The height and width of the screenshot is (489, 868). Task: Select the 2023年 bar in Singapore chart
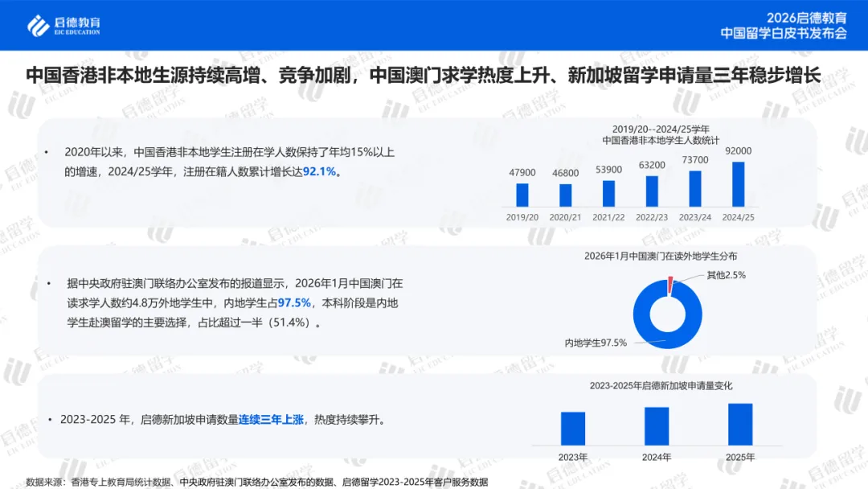pyautogui.click(x=572, y=429)
